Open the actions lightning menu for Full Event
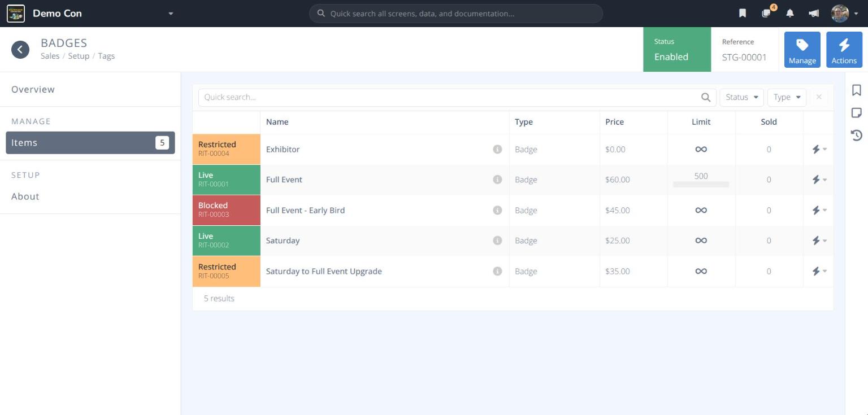Viewport: 868px width, 415px height. pos(819,180)
